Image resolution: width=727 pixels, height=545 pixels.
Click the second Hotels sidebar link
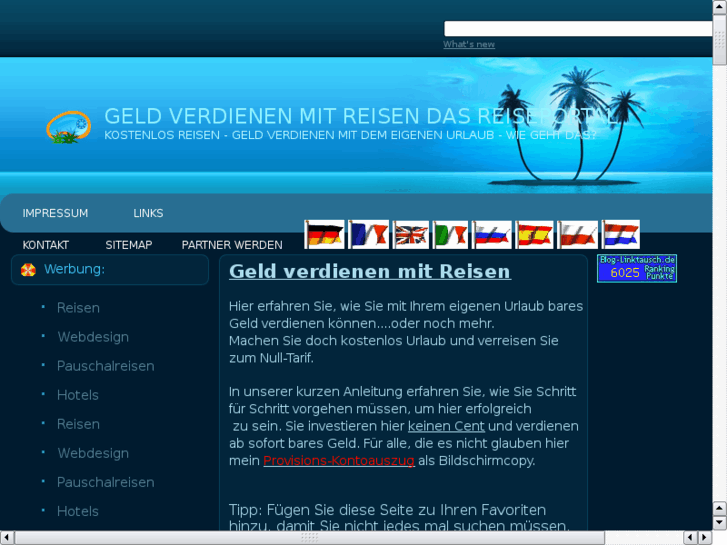pyautogui.click(x=78, y=512)
